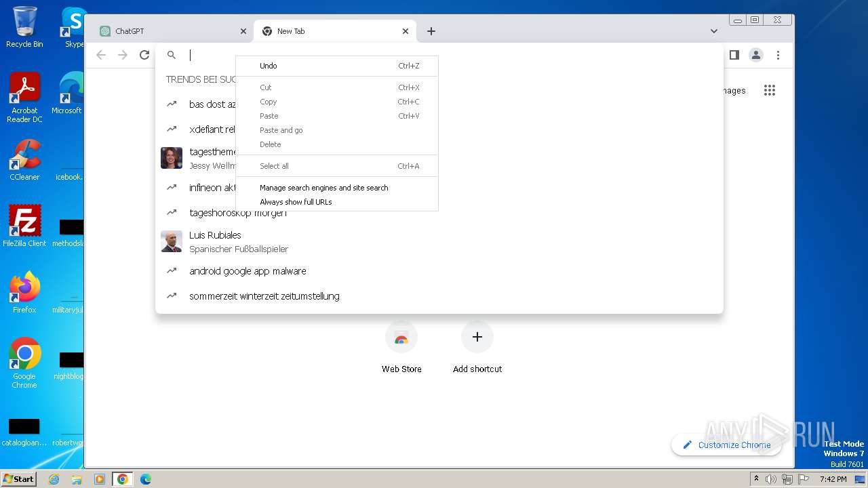Screen dimensions: 868x488
Task: Choose Cut in the context menu
Action: point(337,87)
